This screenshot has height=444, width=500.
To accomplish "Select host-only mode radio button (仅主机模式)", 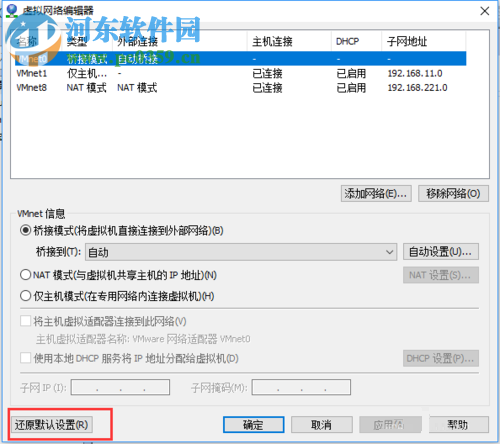I will 25,296.
